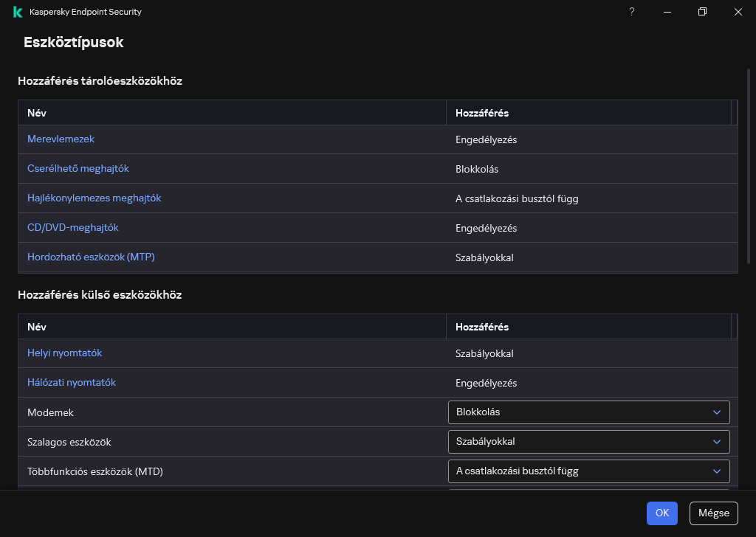Screen dimensions: 756x537
Task: Click Név header in external devices table
Action: [x=37, y=327]
